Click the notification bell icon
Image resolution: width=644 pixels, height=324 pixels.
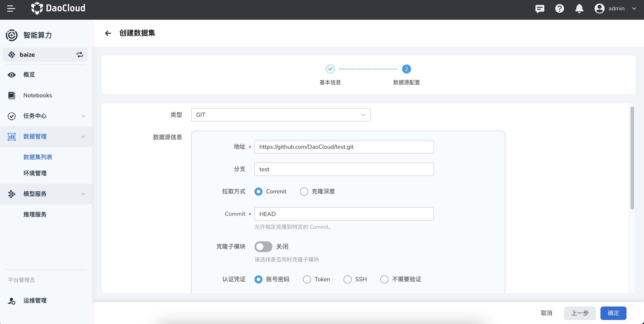579,9
